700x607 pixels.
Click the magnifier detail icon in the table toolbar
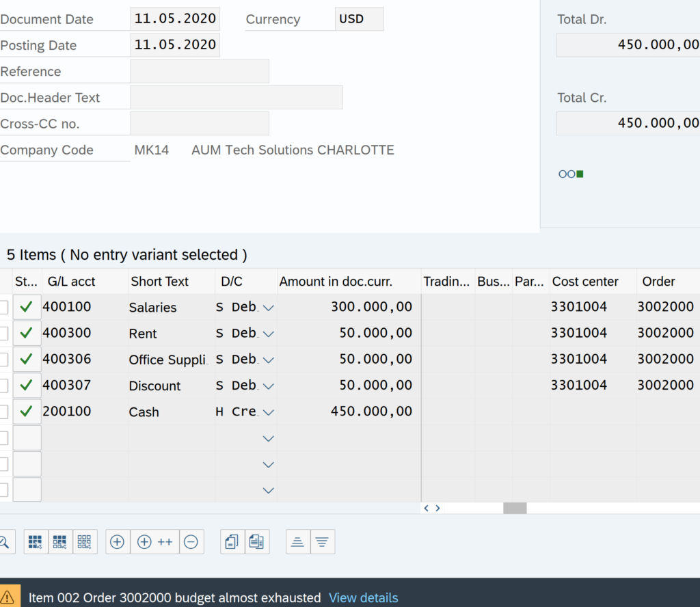5,542
